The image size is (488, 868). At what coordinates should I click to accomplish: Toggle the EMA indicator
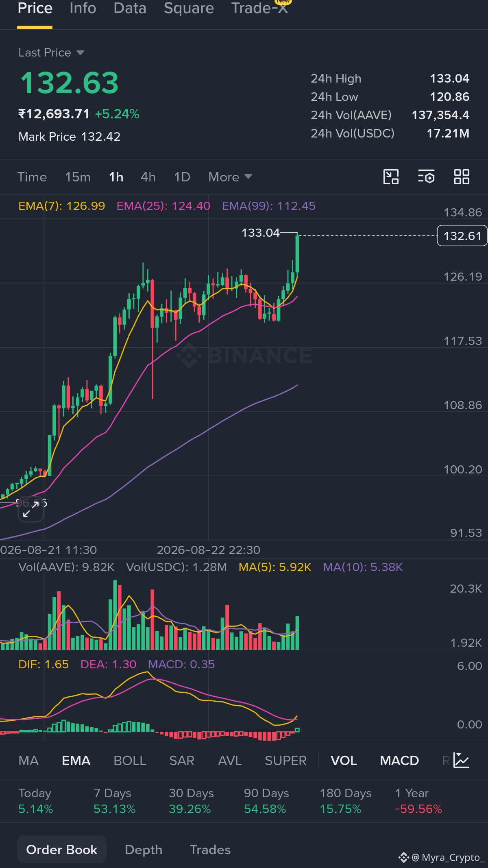(76, 761)
